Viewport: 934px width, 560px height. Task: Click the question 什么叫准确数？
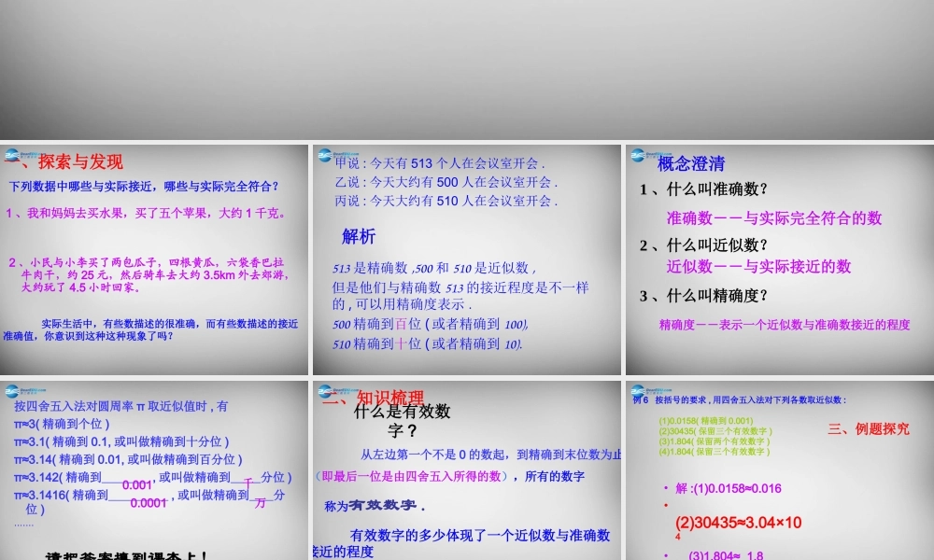[704, 189]
